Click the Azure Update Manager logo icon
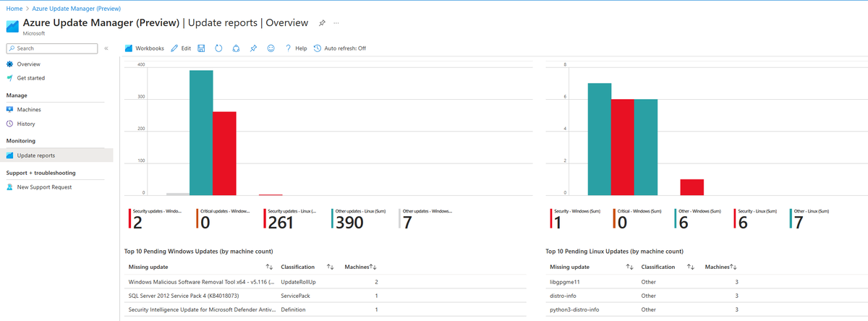 coord(12,26)
